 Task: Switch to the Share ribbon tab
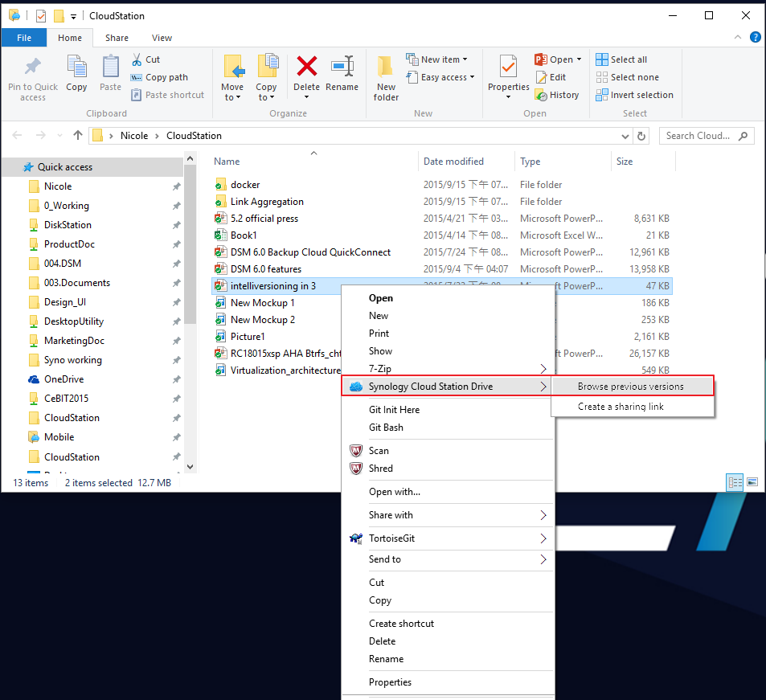pos(117,38)
